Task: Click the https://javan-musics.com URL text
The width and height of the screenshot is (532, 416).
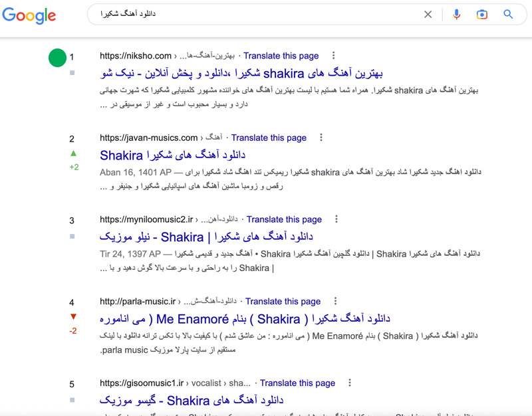Action: [x=148, y=138]
